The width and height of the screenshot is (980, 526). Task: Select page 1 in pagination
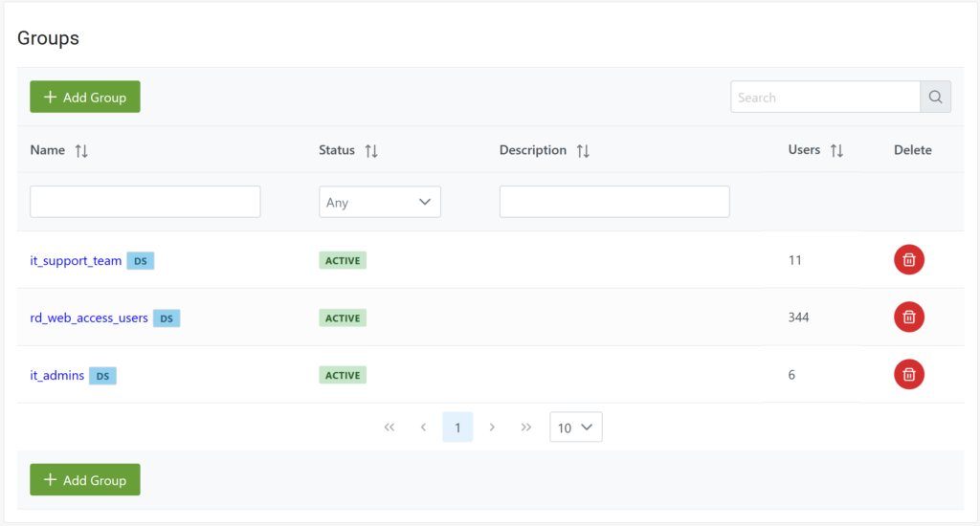coord(457,427)
